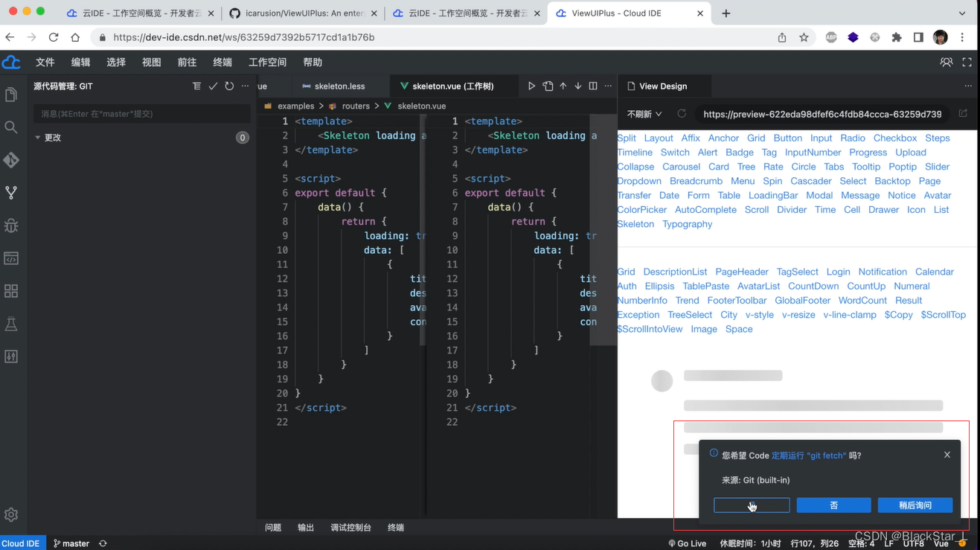Switch to the icarusion/ViewUIPlus GitHub browser tab

(x=302, y=13)
